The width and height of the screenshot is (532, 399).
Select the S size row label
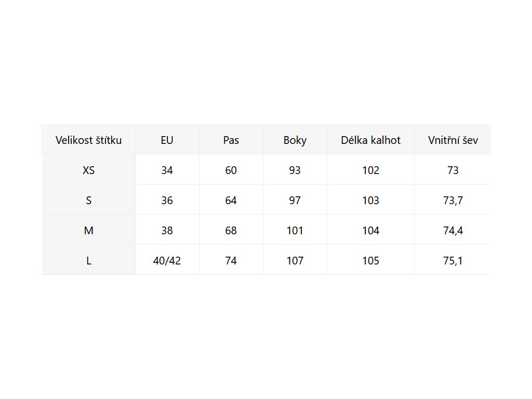click(88, 201)
